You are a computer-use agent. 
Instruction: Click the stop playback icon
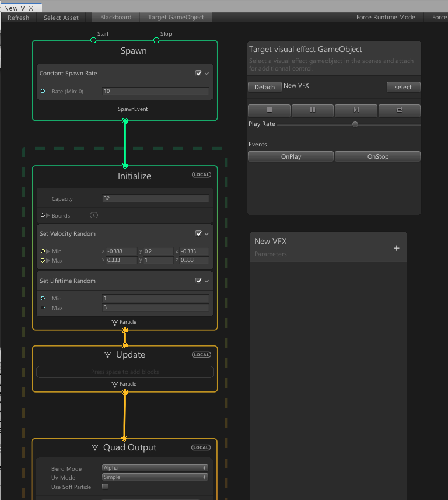269,110
